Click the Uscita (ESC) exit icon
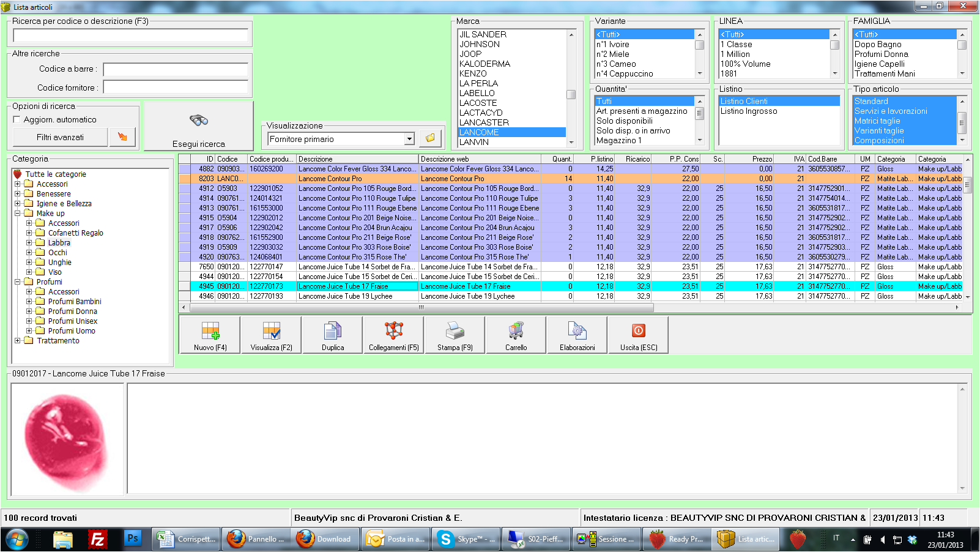The height and width of the screenshot is (552, 980). point(639,331)
